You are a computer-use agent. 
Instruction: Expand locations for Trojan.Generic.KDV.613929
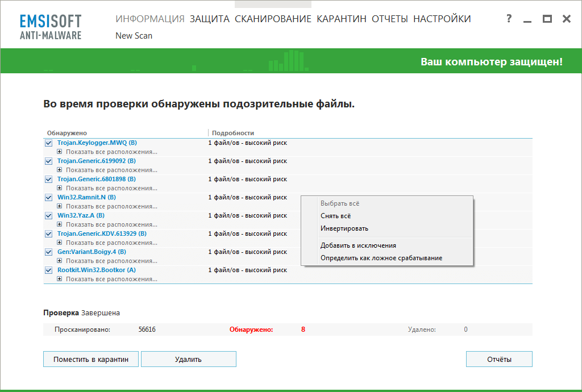click(58, 242)
